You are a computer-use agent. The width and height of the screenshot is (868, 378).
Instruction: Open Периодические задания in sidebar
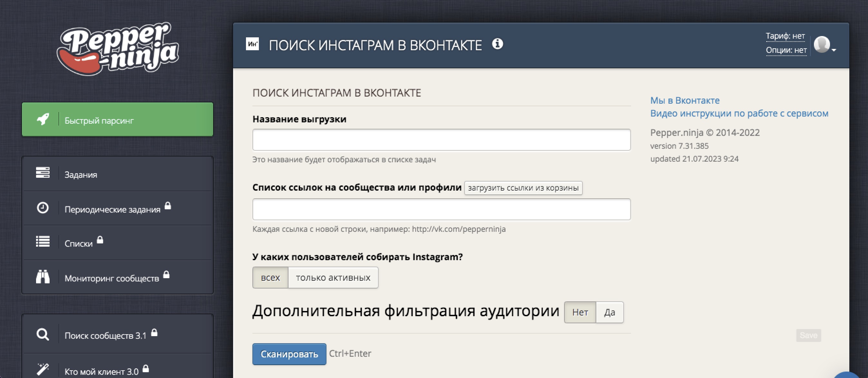click(x=118, y=209)
